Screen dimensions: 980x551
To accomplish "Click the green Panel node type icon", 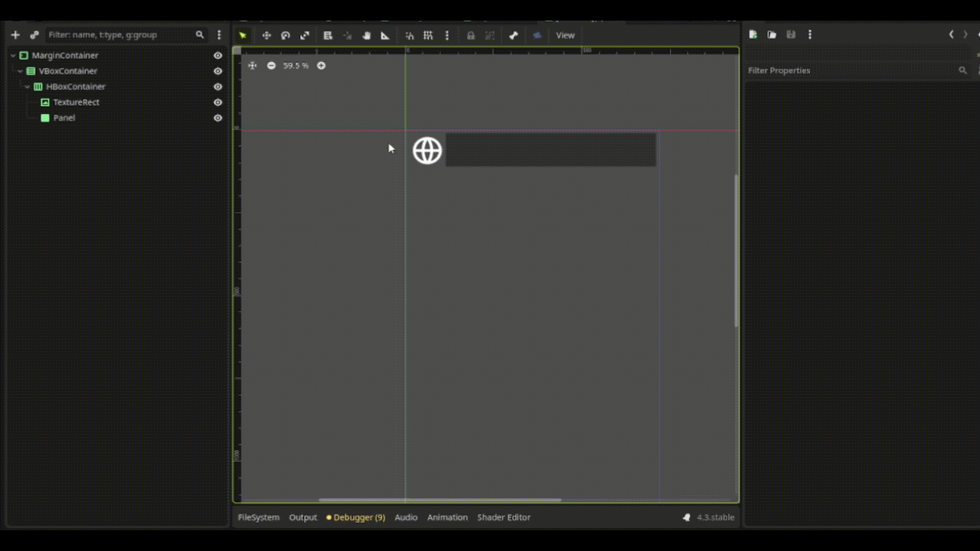I will [45, 118].
